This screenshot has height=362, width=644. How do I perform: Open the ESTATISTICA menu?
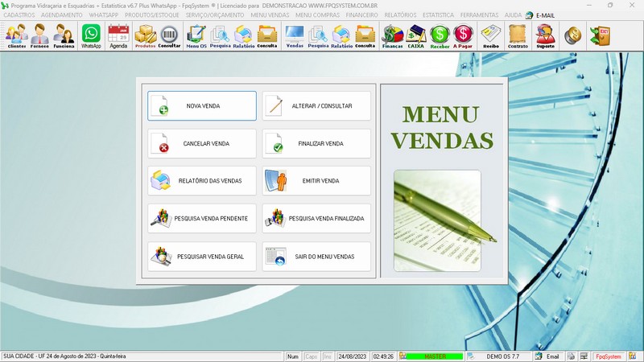click(438, 15)
